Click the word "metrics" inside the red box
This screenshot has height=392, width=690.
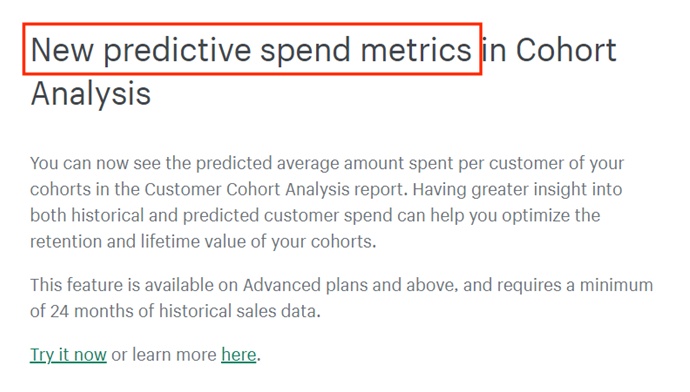pyautogui.click(x=416, y=50)
